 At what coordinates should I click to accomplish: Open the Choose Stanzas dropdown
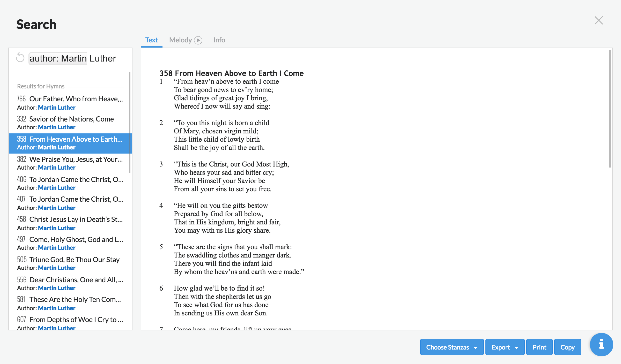452,347
